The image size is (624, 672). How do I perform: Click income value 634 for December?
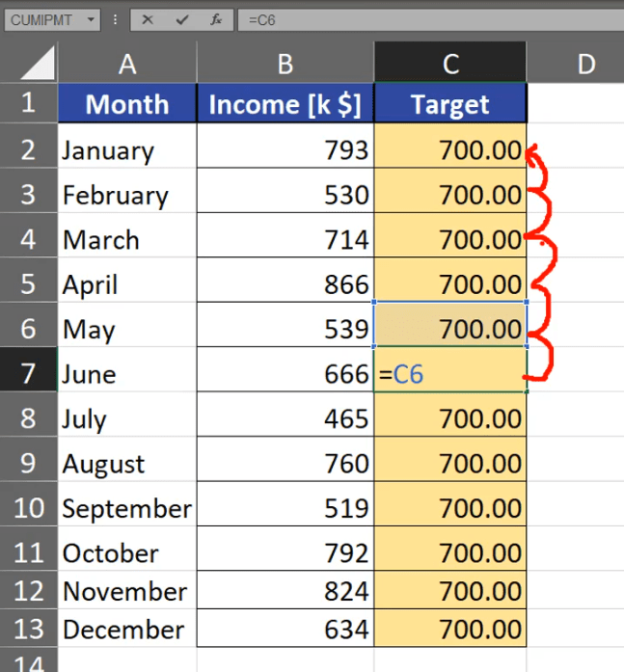pos(285,628)
